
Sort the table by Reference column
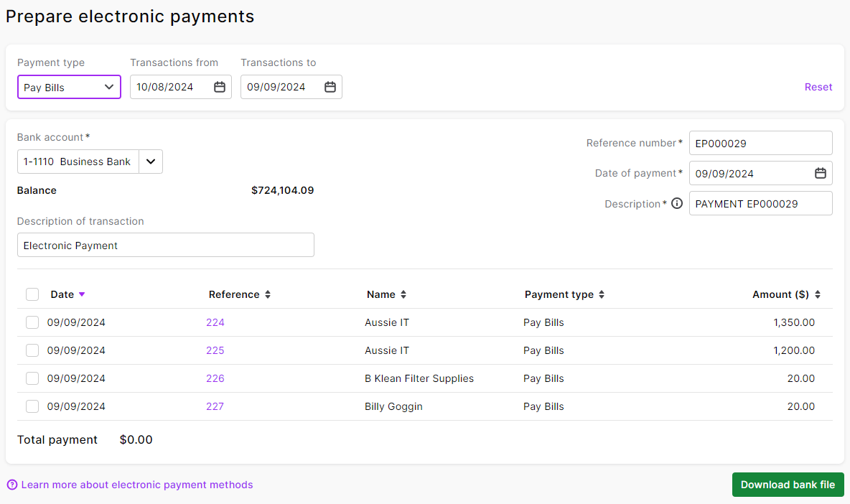(x=266, y=294)
